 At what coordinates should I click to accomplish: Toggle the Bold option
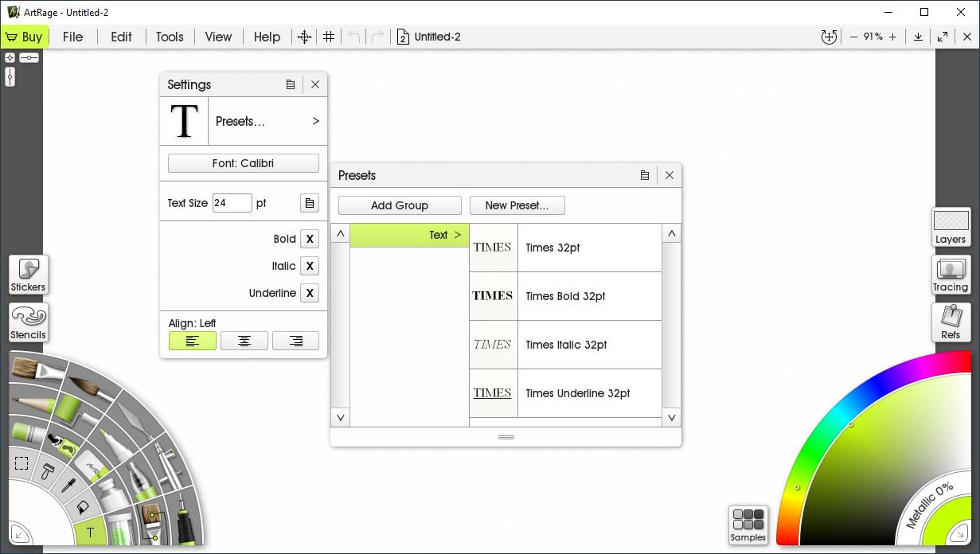[x=310, y=239]
